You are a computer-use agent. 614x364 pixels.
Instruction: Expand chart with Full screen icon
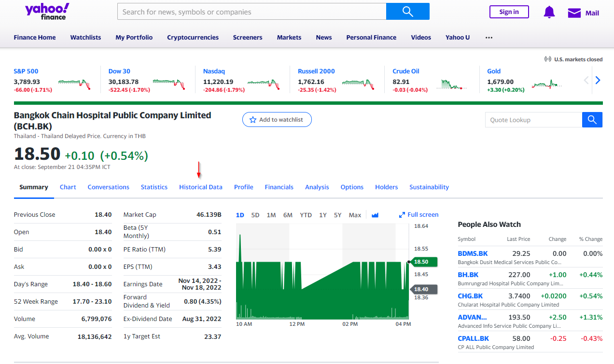[402, 215]
